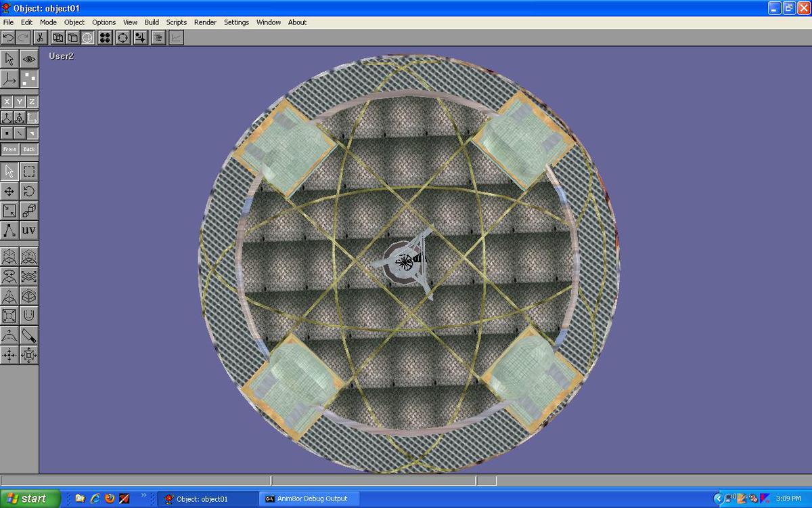Expand hidden system tray icons arrow
This screenshot has width=812, height=508.
tap(719, 499)
